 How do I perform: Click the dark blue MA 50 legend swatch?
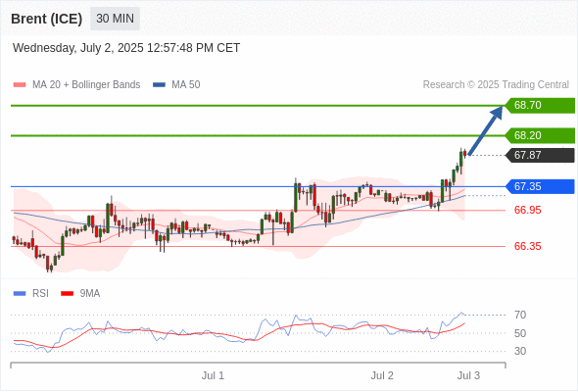pyautogui.click(x=159, y=85)
